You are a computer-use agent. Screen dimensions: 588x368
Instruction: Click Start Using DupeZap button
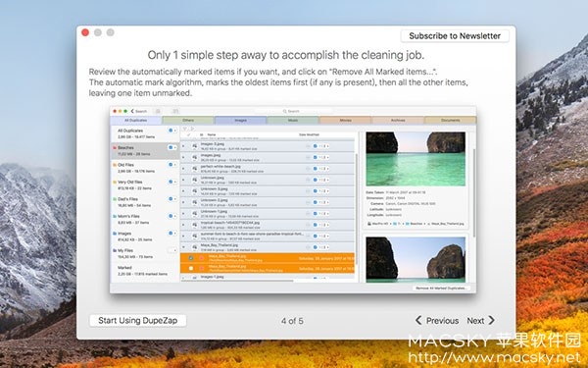[137, 320]
